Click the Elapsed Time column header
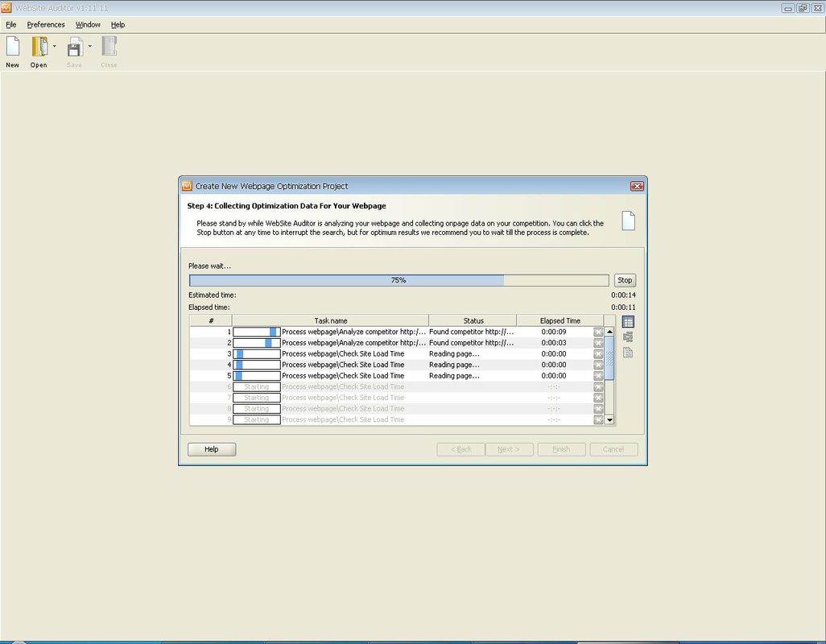The width and height of the screenshot is (826, 644). click(x=560, y=320)
